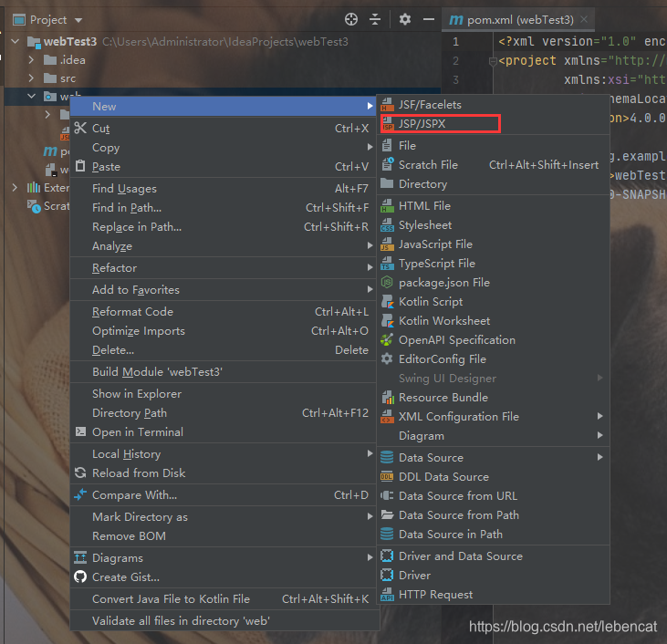Select Directory Path
Screen dimensions: 667x644
224,412
